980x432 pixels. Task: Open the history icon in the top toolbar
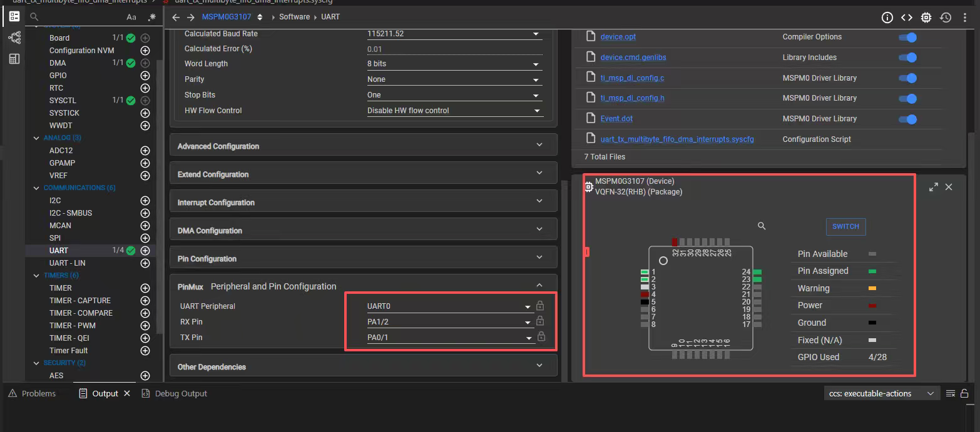tap(946, 18)
